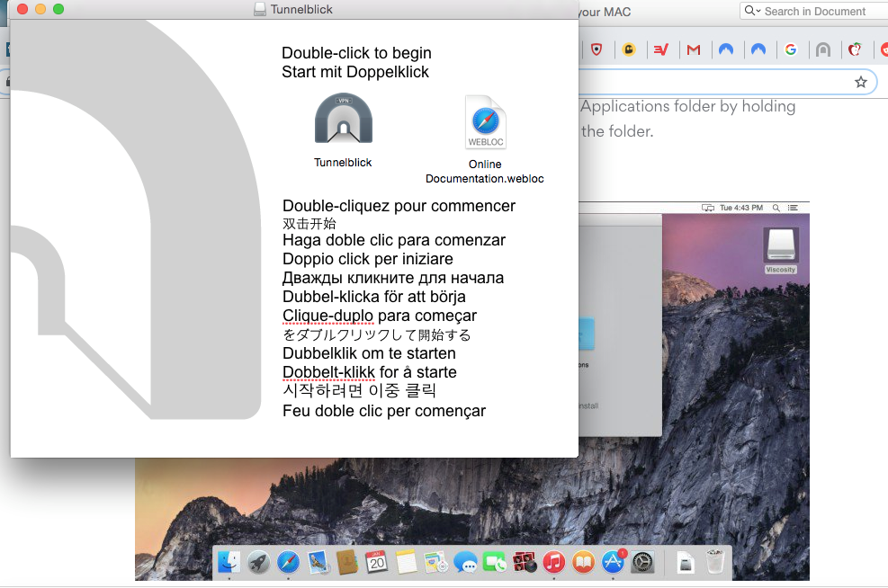The height and width of the screenshot is (588, 888).
Task: Bookmark the page with the star icon
Action: pos(861,82)
